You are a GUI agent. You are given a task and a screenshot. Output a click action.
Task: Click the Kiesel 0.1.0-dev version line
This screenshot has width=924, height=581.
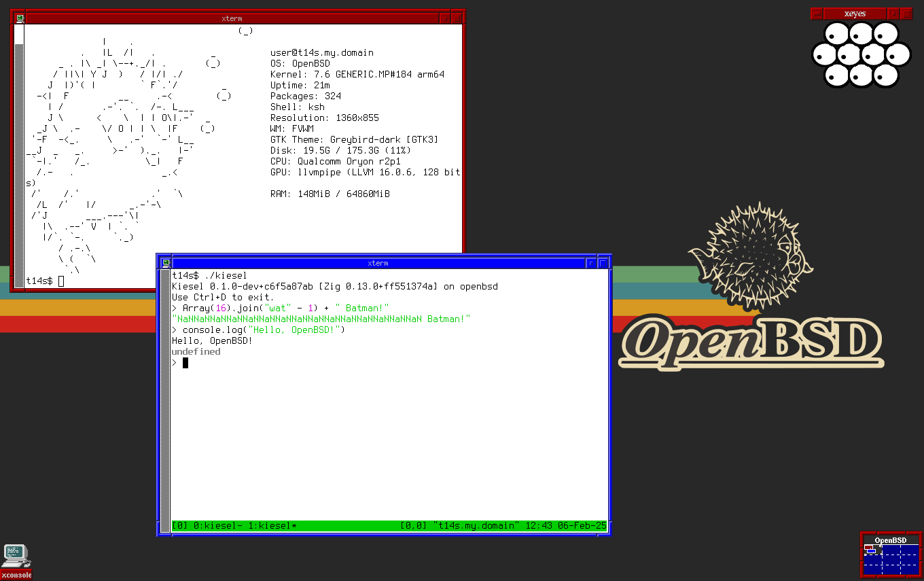click(x=335, y=286)
